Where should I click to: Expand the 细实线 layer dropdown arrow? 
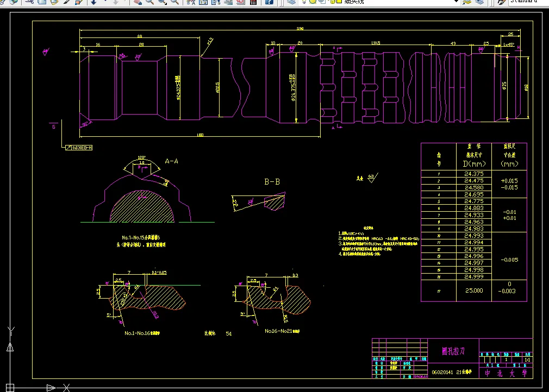[456, 2]
